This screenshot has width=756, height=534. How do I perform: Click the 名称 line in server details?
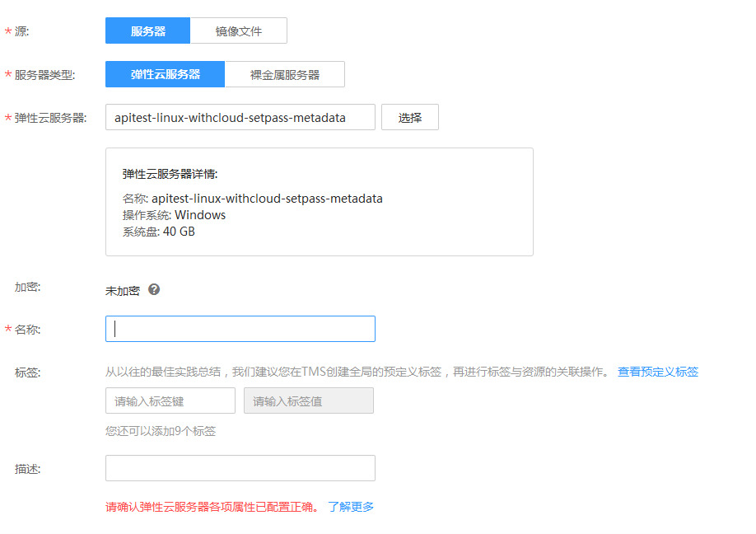pos(253,199)
